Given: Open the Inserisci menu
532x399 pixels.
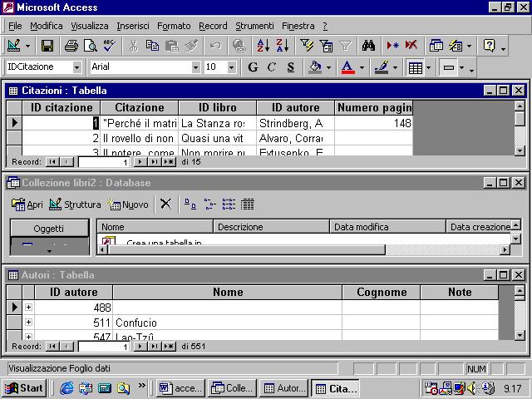Looking at the screenshot, I should pyautogui.click(x=133, y=26).
